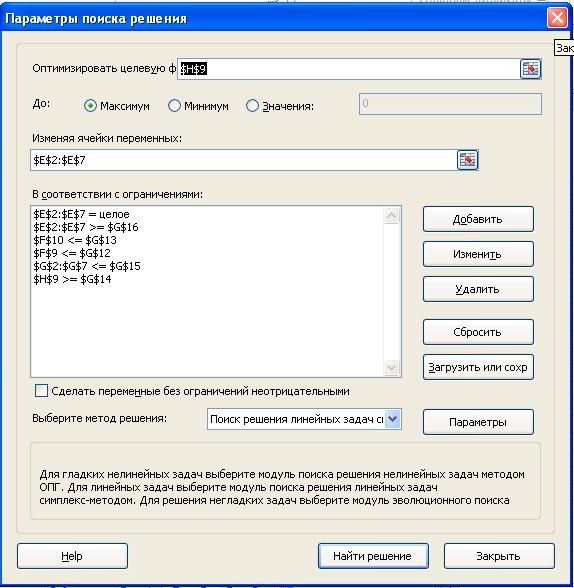Open the Параметры options button
The image size is (574, 588).
point(478,422)
